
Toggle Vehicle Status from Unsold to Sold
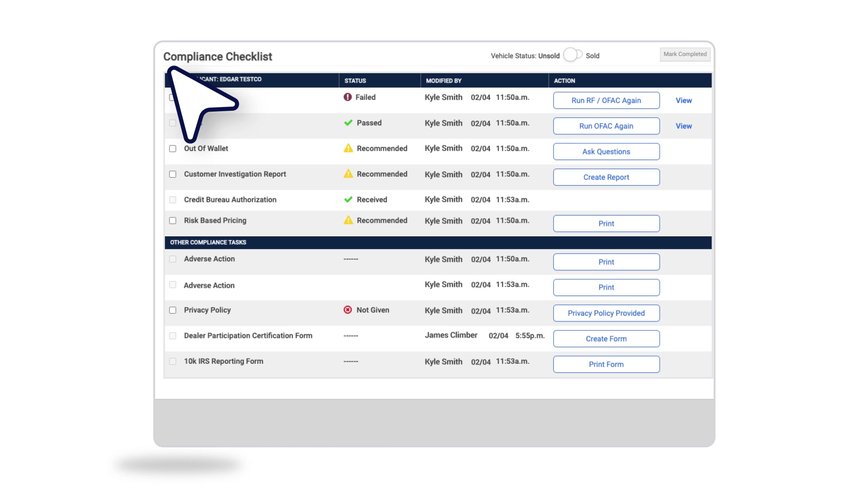point(572,54)
